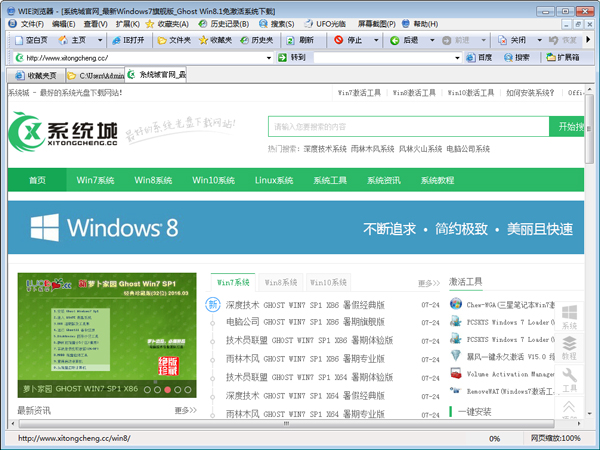
Task: Expand the address bar URL dropdown
Action: coord(269,58)
